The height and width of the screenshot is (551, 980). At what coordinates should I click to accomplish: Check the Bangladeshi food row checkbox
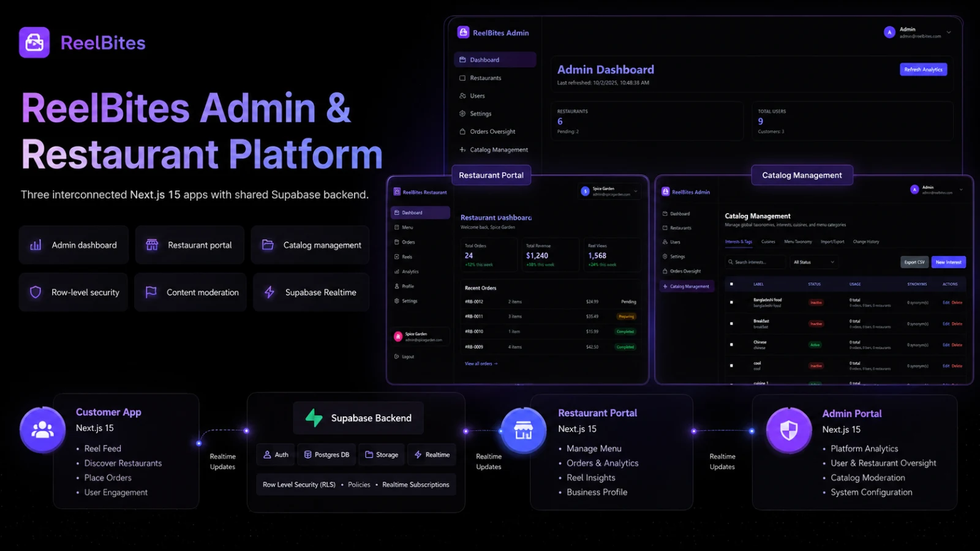click(731, 302)
